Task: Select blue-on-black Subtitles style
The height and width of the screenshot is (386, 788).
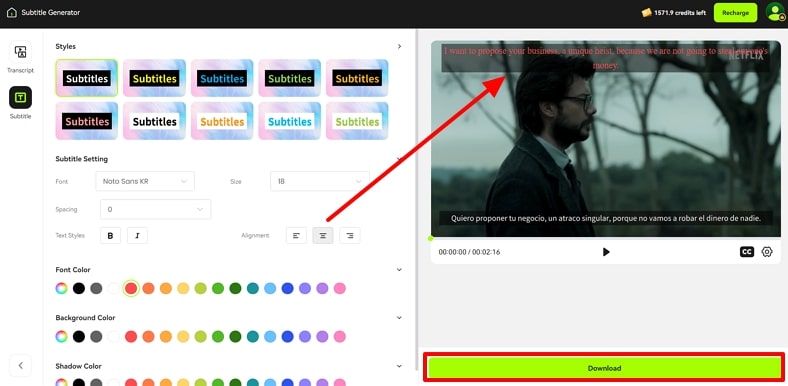Action: [222, 78]
